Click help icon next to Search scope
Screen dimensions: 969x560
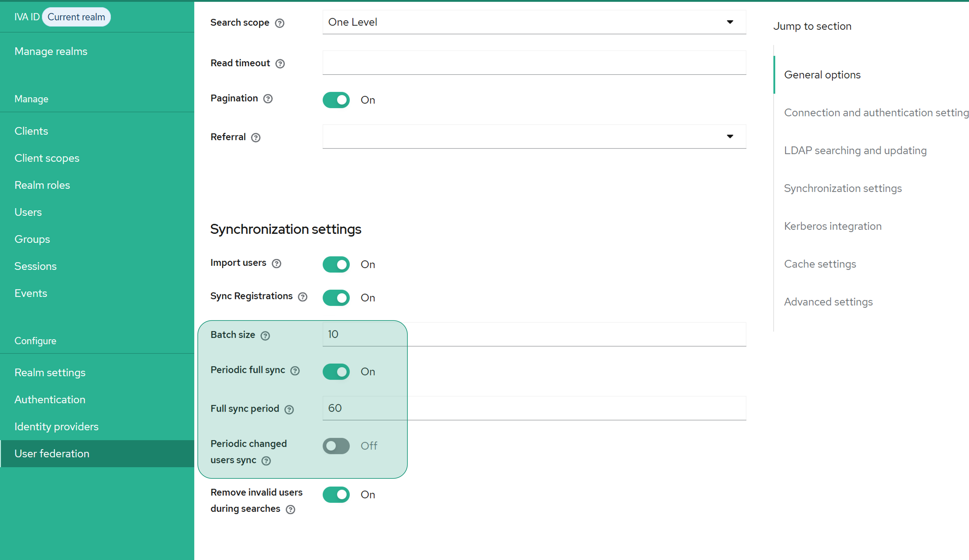(x=280, y=23)
